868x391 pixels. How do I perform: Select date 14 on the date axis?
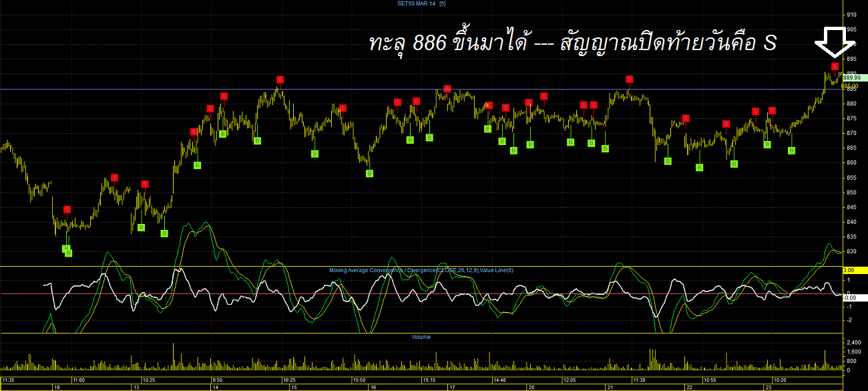click(215, 387)
